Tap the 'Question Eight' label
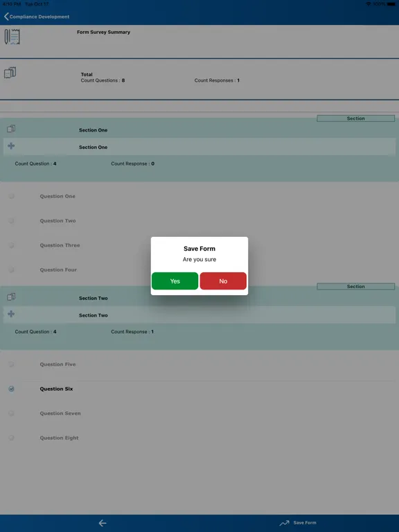 [59, 438]
